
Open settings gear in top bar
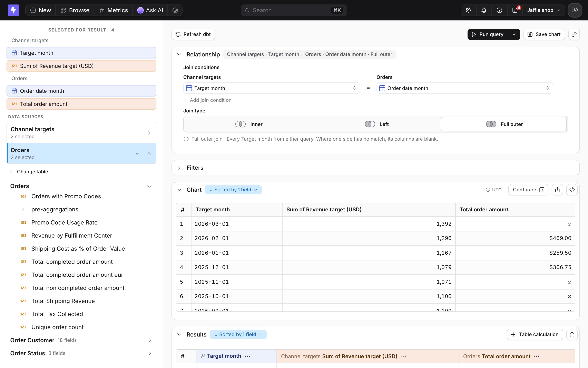[x=468, y=10]
